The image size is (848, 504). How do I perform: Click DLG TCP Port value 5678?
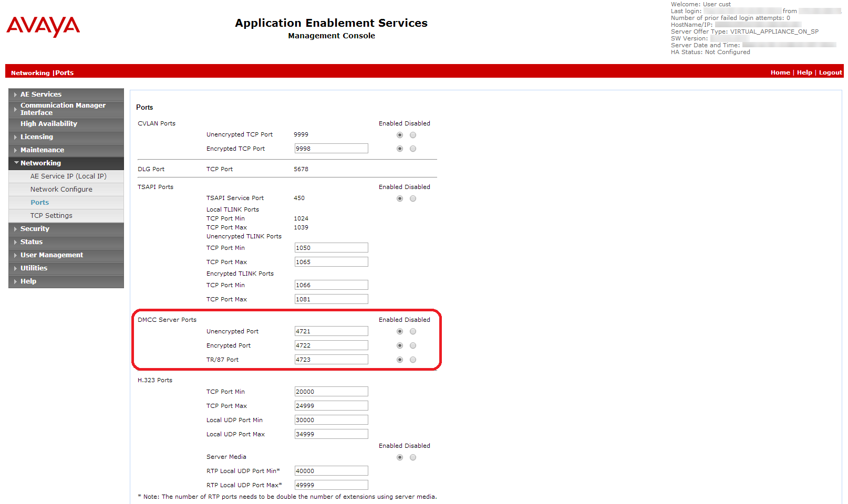[301, 169]
